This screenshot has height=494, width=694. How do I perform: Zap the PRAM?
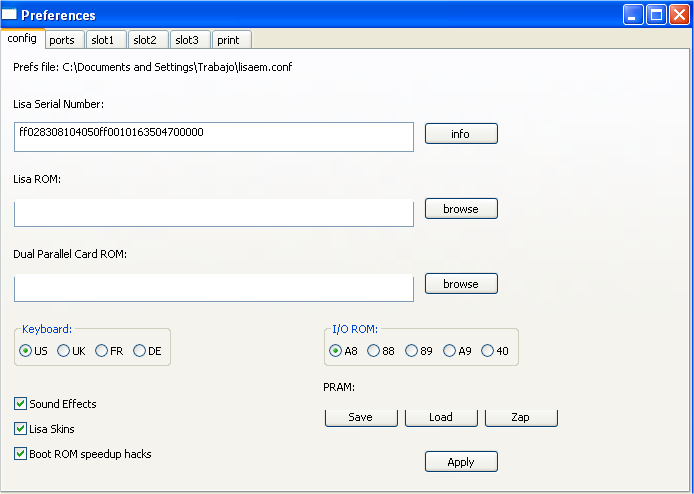(x=521, y=417)
